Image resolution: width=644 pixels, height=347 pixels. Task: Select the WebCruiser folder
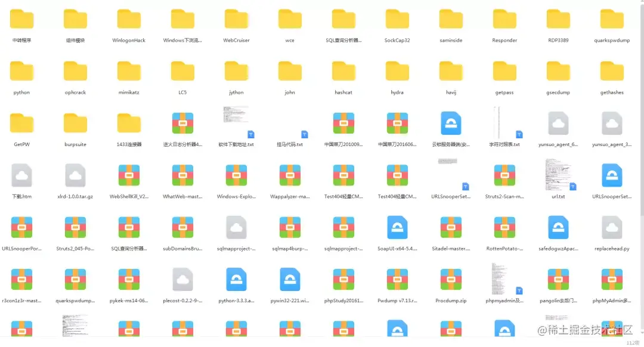pos(236,19)
